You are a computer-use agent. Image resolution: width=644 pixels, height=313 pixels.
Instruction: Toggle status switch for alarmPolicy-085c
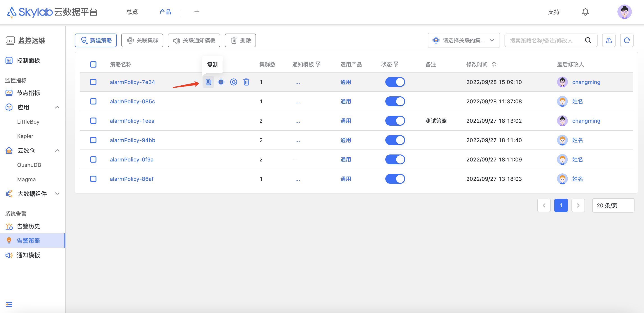395,101
